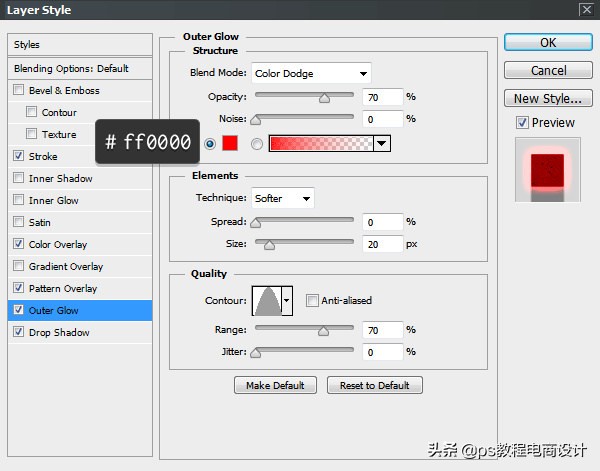Click the Jitter value field
The height and width of the screenshot is (471, 600).
click(383, 352)
